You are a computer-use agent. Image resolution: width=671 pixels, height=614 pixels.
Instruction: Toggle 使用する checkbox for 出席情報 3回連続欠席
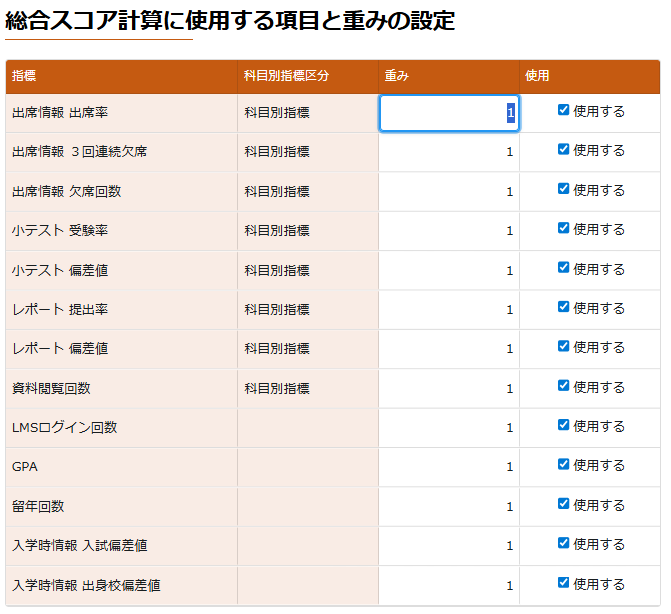[564, 149]
